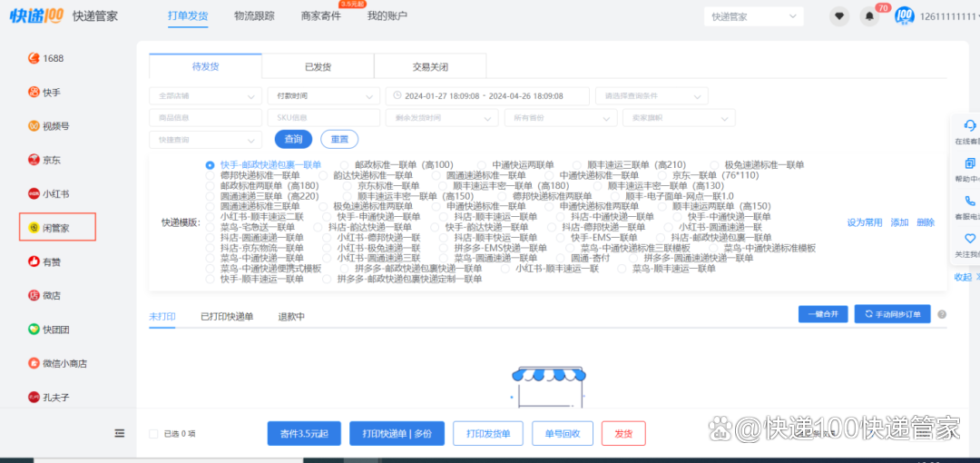The height and width of the screenshot is (463, 980).
Task: Select the 快手 platform icon
Action: click(34, 93)
